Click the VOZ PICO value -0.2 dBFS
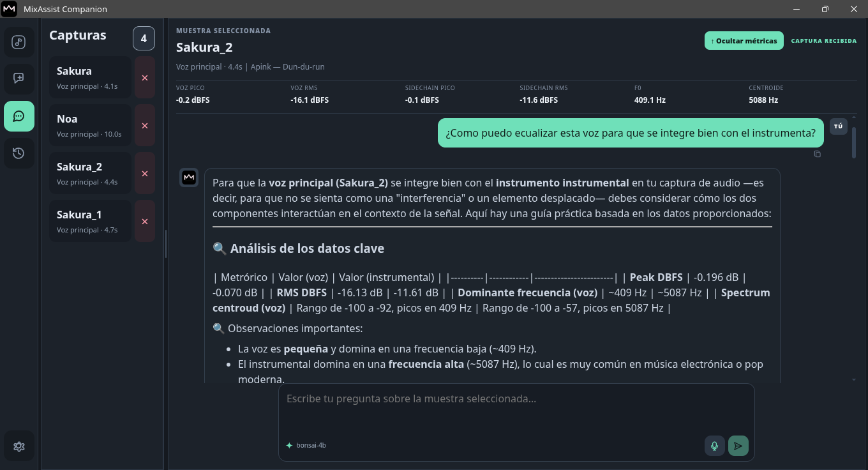868x470 pixels. tap(193, 100)
